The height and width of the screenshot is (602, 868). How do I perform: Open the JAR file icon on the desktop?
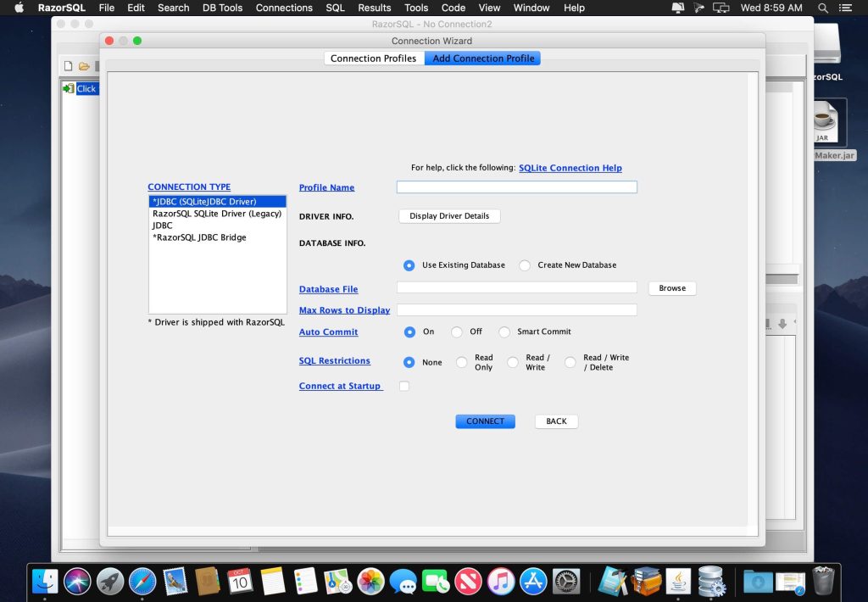click(822, 123)
